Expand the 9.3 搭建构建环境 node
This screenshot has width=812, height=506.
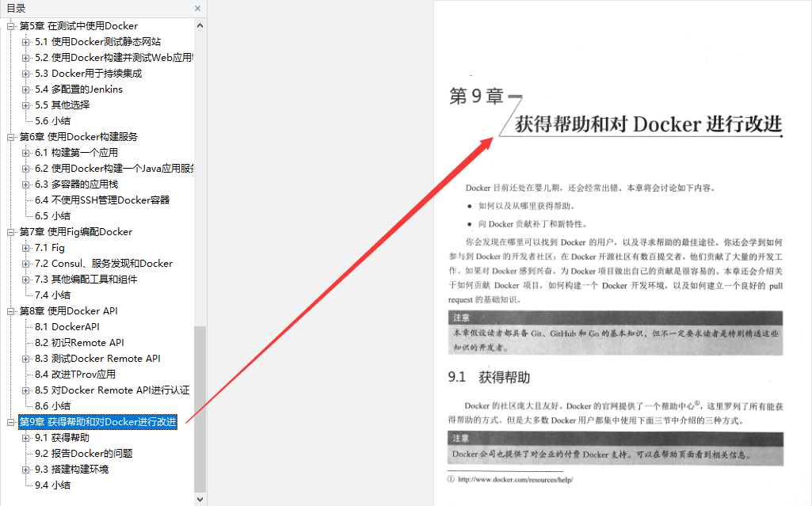[x=26, y=470]
